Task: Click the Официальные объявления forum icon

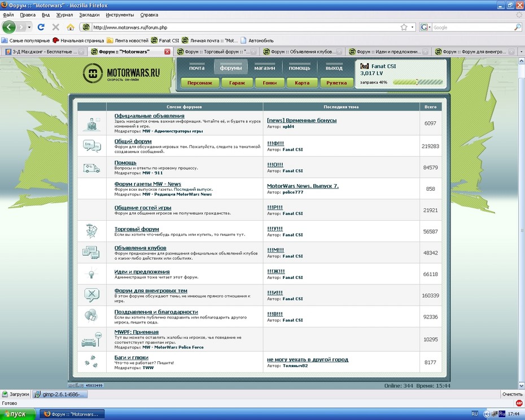Action: point(92,123)
